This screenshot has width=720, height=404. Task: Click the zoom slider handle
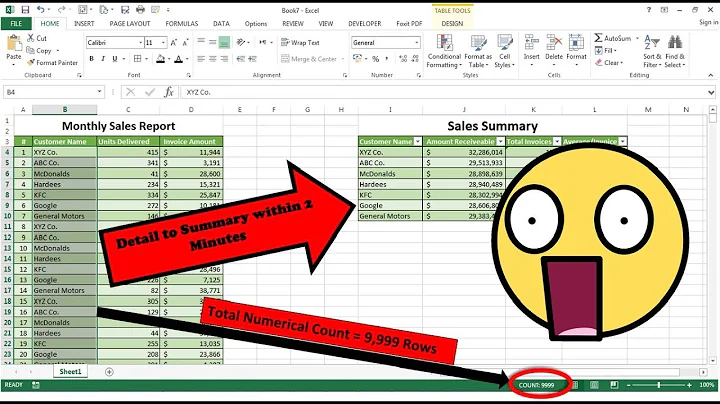(x=658, y=385)
